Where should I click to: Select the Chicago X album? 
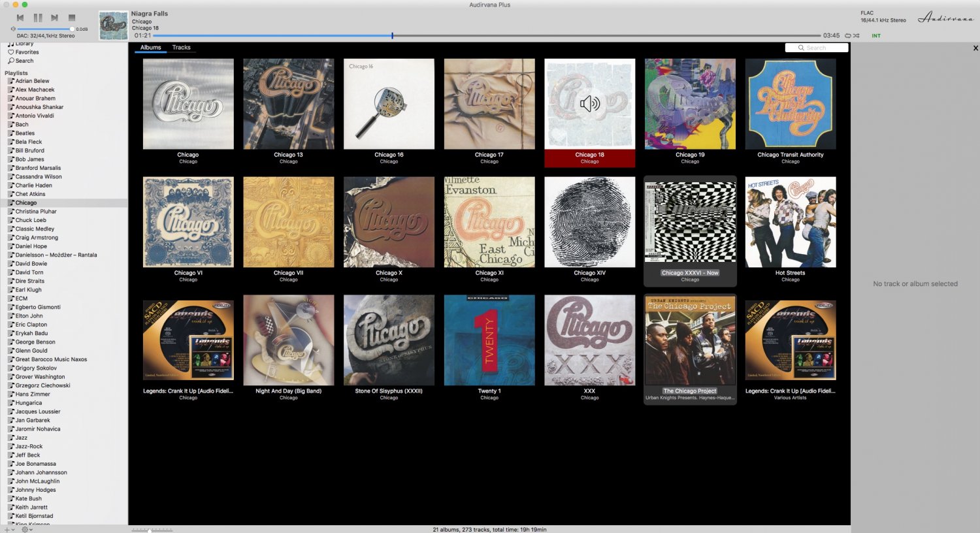(389, 222)
